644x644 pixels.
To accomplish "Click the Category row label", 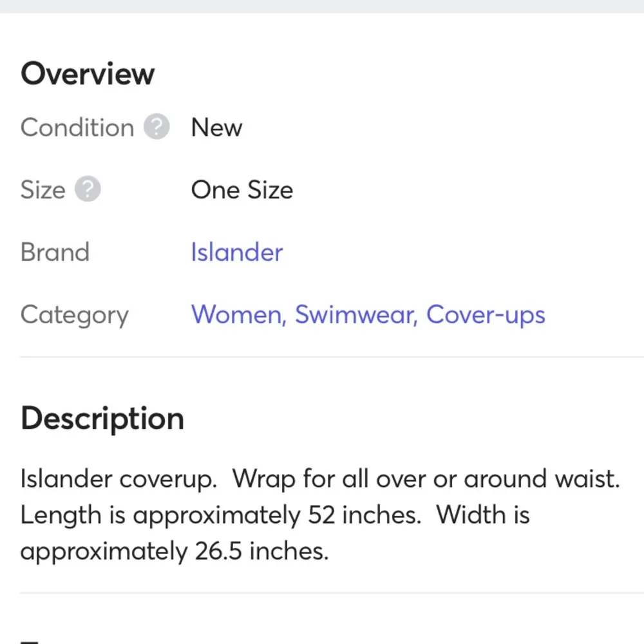I will click(x=74, y=315).
